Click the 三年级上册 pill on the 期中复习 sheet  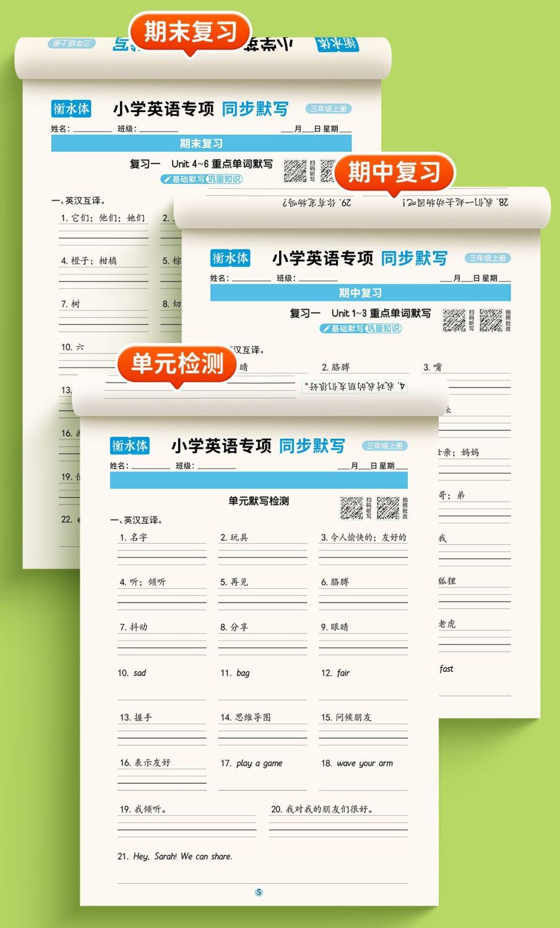tap(488, 258)
